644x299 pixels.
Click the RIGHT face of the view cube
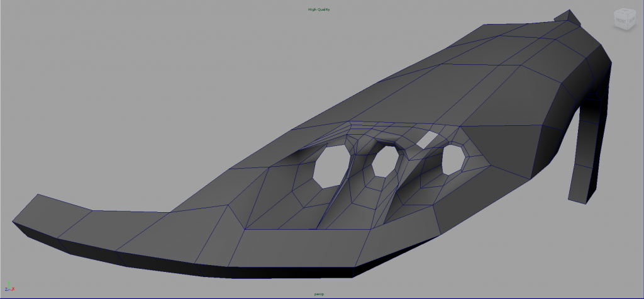point(632,19)
